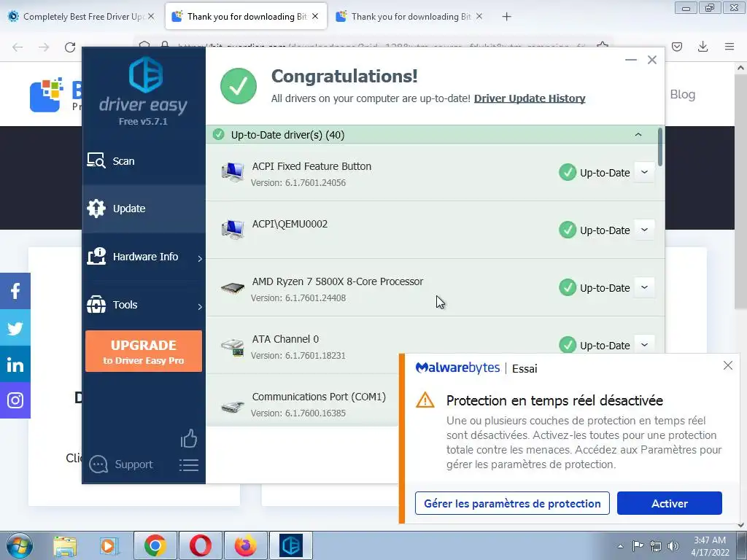The width and height of the screenshot is (747, 560).
Task: Click the Hardware Info icon
Action: 96,256
